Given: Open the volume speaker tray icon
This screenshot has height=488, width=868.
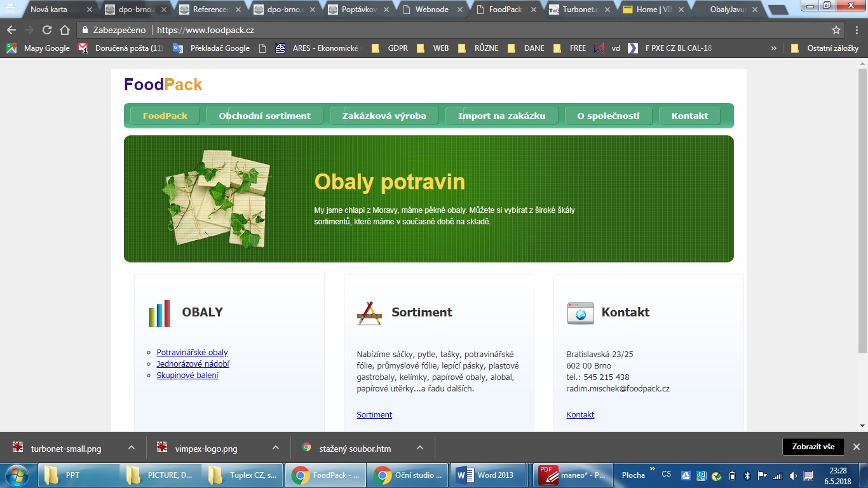Looking at the screenshot, I should coord(793,476).
